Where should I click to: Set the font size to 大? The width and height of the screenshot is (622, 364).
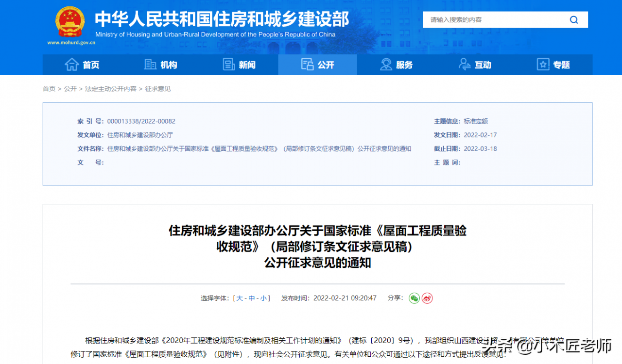tap(240, 298)
